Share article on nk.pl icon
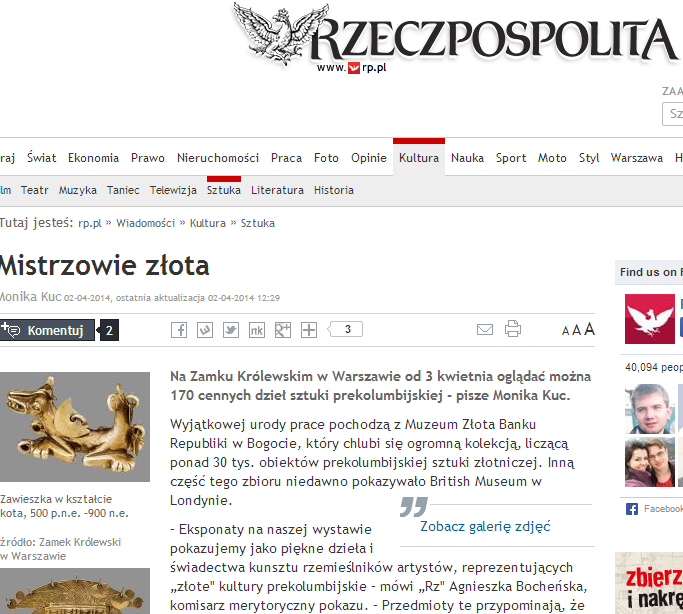The height and width of the screenshot is (614, 683). pyautogui.click(x=257, y=330)
